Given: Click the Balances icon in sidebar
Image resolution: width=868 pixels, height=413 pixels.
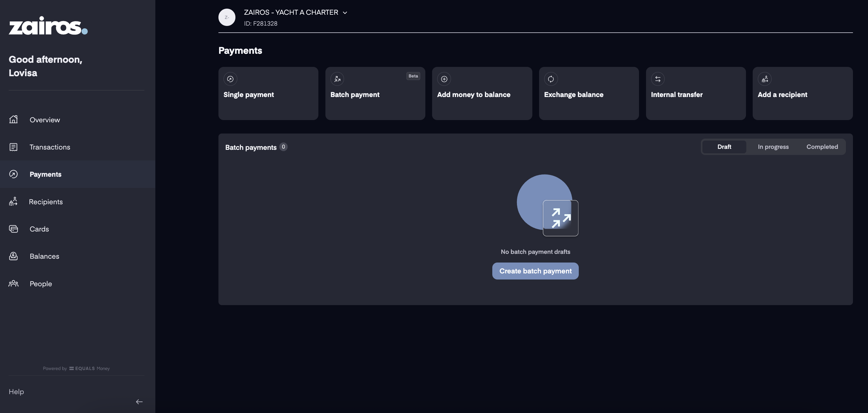Looking at the screenshot, I should [13, 256].
